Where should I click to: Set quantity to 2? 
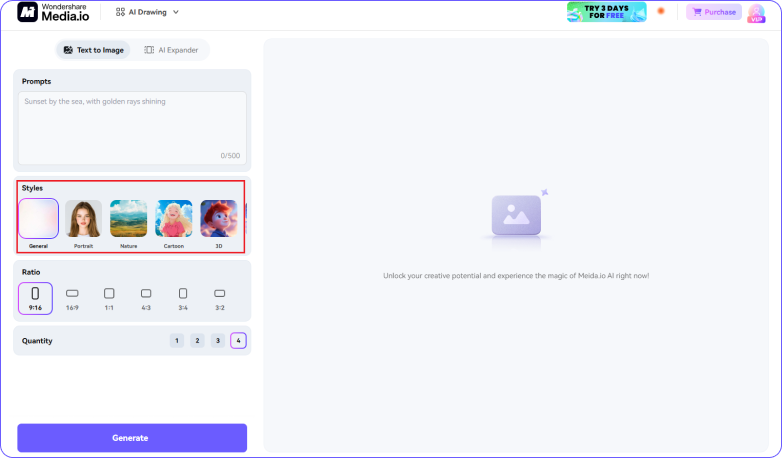pyautogui.click(x=197, y=341)
